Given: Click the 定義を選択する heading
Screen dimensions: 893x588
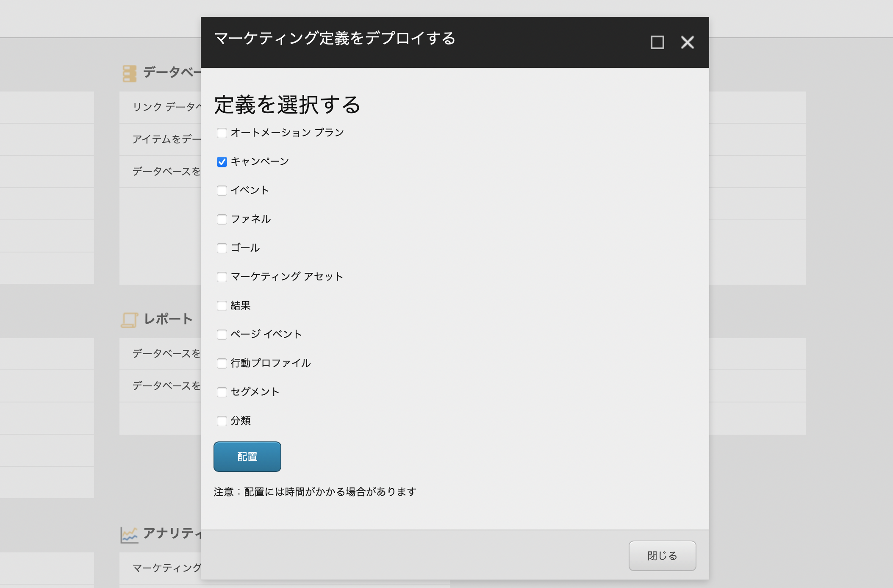Looking at the screenshot, I should (x=287, y=105).
